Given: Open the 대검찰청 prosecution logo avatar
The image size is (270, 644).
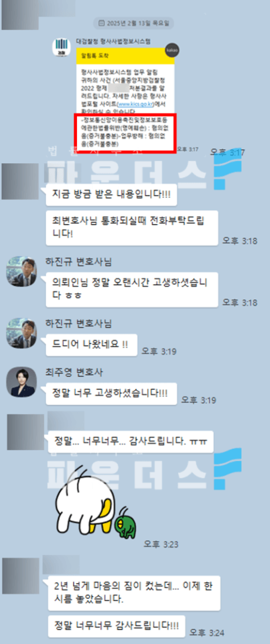Looking at the screenshot, I should [61, 49].
